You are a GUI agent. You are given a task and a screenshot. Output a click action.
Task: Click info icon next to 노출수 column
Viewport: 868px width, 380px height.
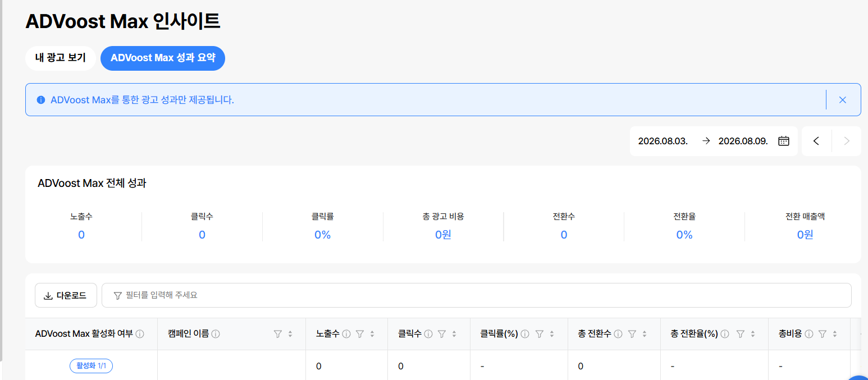click(346, 334)
